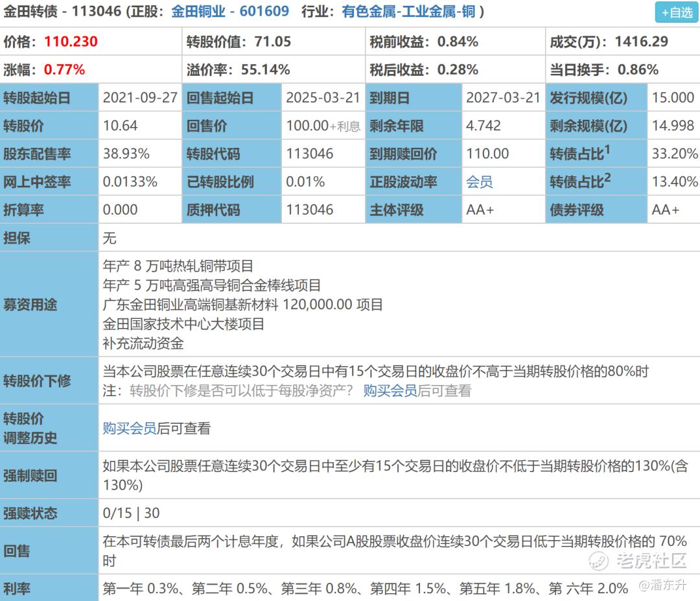Click the 强制赎回 condition text
The image size is (700, 601).
pyautogui.click(x=395, y=475)
